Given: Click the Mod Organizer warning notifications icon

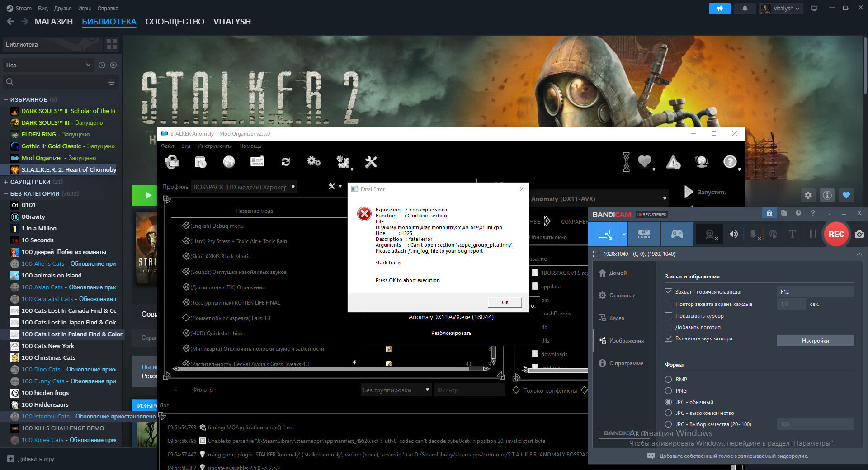Looking at the screenshot, I should click(x=673, y=162).
